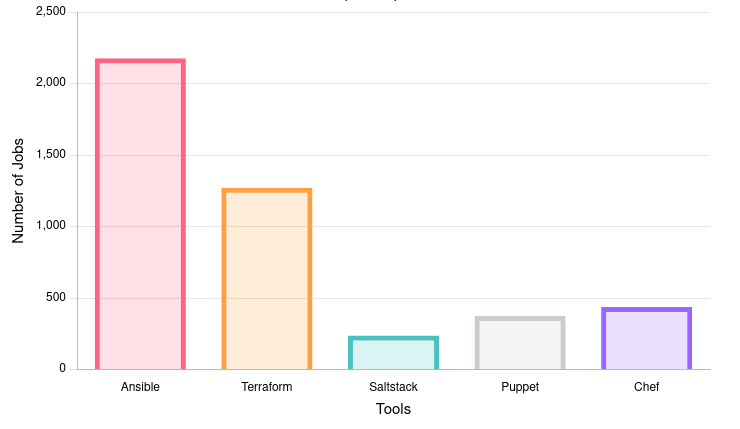
Task: Click the pink Ansible bar
Action: pos(140,214)
